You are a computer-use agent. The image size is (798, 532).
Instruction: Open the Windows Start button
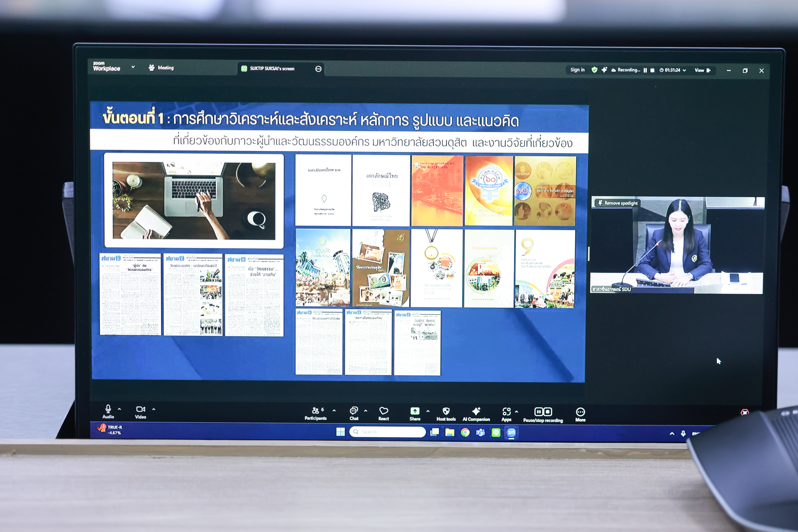(341, 432)
